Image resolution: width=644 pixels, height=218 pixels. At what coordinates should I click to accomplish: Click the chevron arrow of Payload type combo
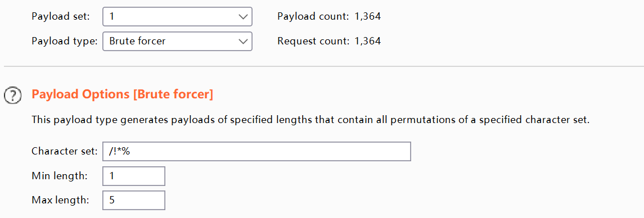(243, 41)
